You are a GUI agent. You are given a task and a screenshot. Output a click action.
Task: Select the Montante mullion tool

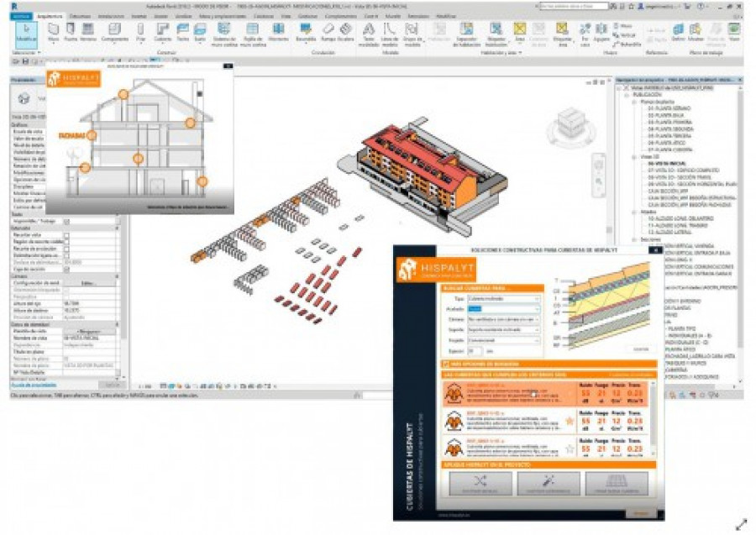(x=278, y=33)
